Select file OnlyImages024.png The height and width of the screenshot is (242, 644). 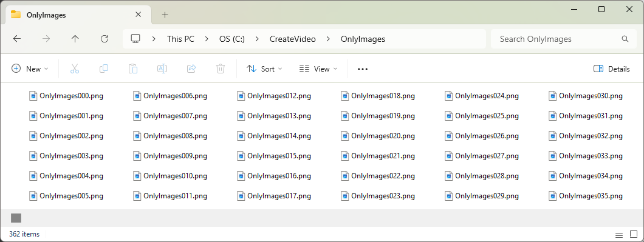[x=482, y=96]
